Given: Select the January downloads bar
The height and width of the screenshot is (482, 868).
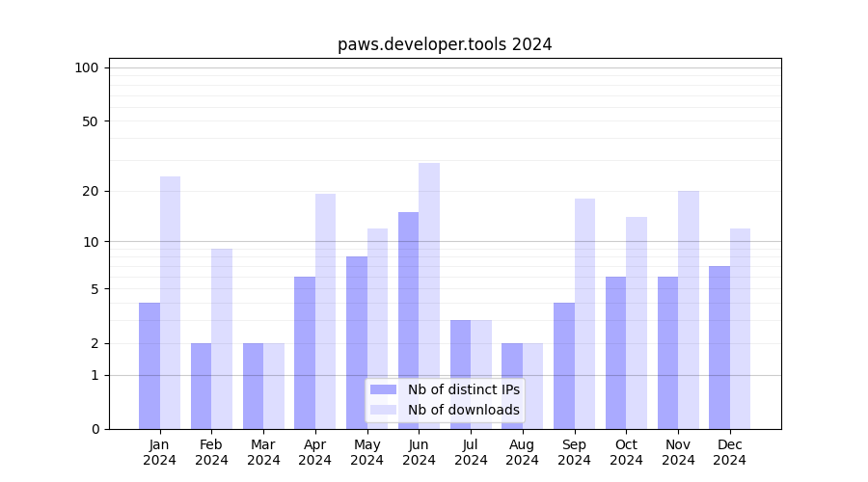Looking at the screenshot, I should click(170, 302).
